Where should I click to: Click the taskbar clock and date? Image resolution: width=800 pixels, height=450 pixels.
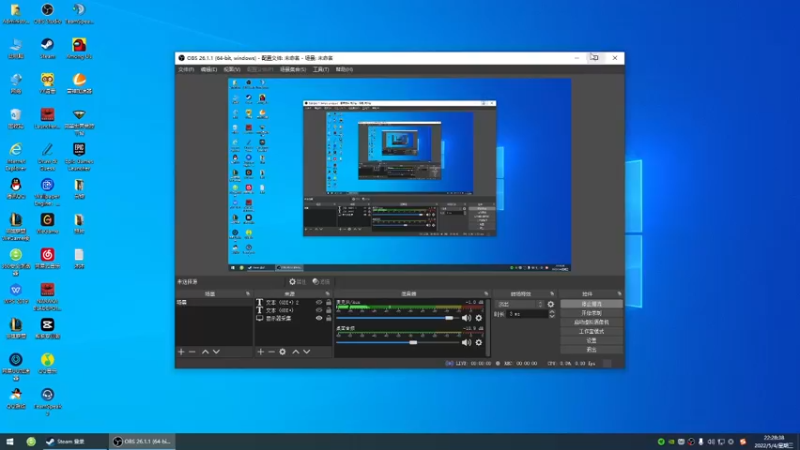(x=774, y=441)
